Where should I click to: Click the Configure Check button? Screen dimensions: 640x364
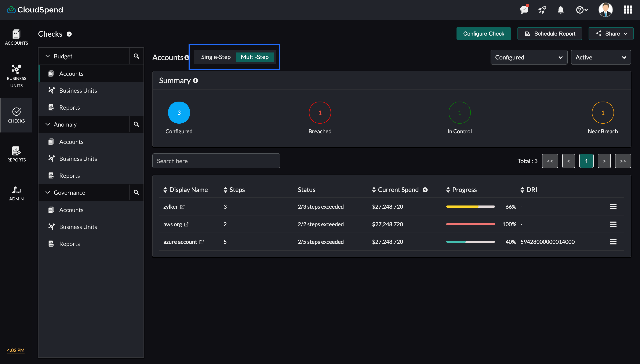tap(484, 34)
